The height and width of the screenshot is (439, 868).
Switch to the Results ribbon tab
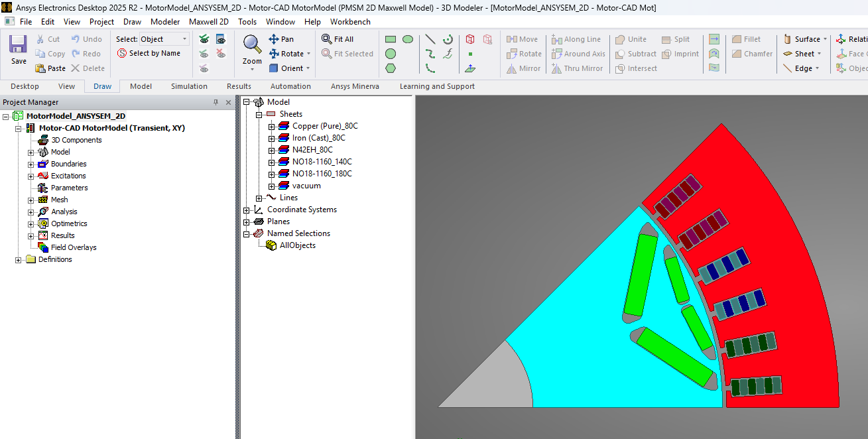coord(239,86)
